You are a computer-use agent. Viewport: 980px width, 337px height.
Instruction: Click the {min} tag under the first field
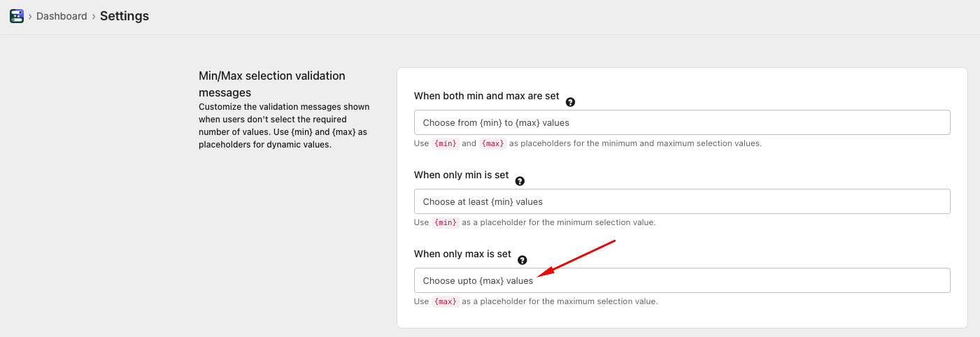click(x=445, y=143)
